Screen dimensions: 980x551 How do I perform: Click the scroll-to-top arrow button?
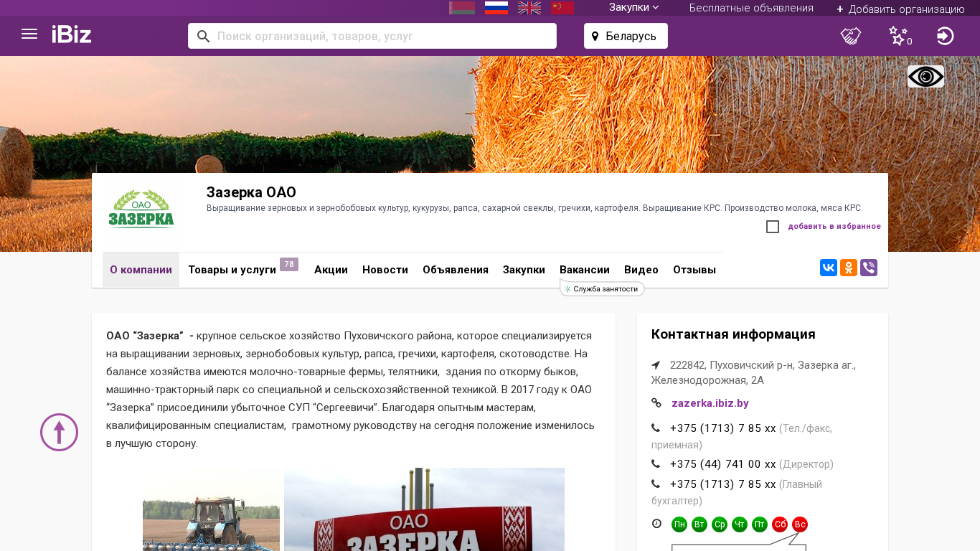59,432
